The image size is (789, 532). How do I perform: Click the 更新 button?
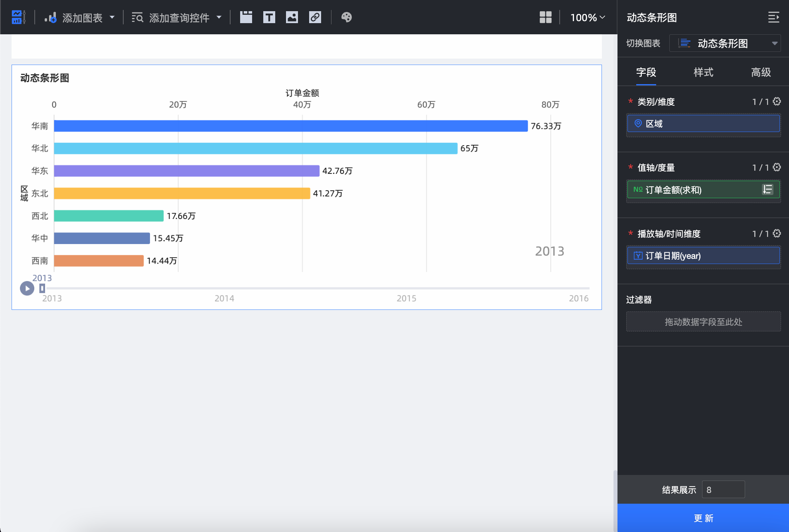[x=703, y=518]
